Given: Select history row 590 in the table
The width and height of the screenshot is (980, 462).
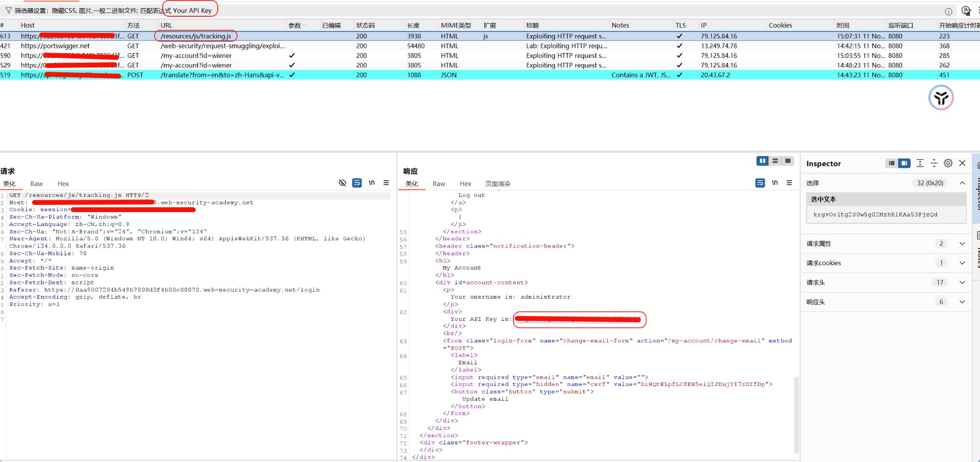Looking at the screenshot, I should 490,56.
